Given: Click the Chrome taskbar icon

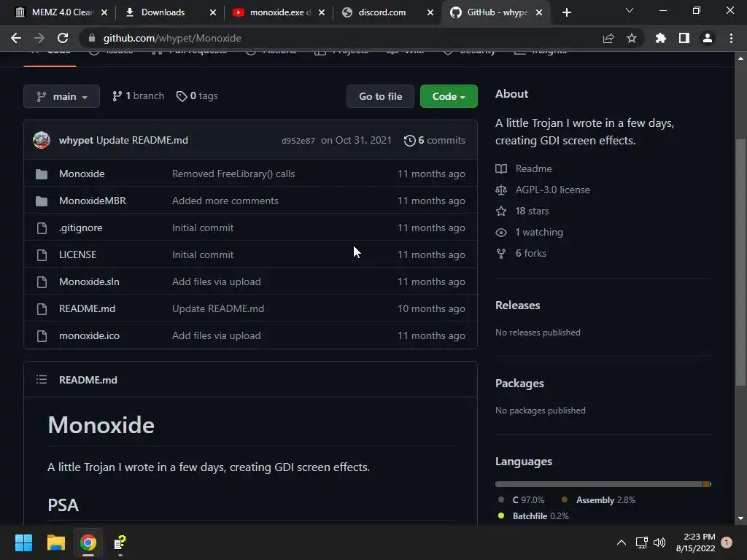Looking at the screenshot, I should click(x=88, y=542).
